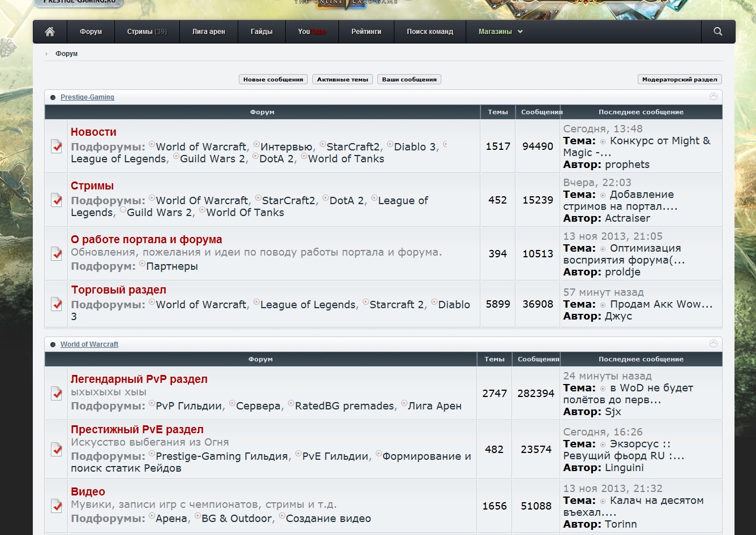Open the Модераторский раздел button
The width and height of the screenshot is (756, 535).
(x=680, y=80)
